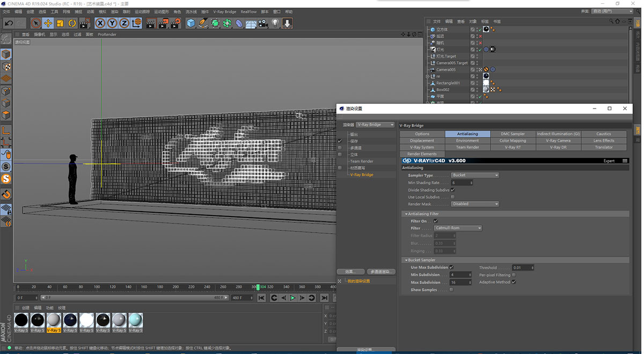Click the Render View clapperboard icon
The height and width of the screenshot is (354, 644).
coord(151,23)
